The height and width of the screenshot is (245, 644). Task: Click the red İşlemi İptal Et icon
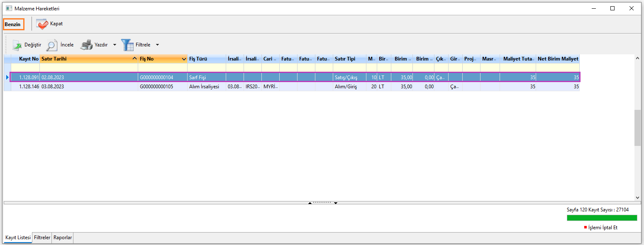pos(585,228)
